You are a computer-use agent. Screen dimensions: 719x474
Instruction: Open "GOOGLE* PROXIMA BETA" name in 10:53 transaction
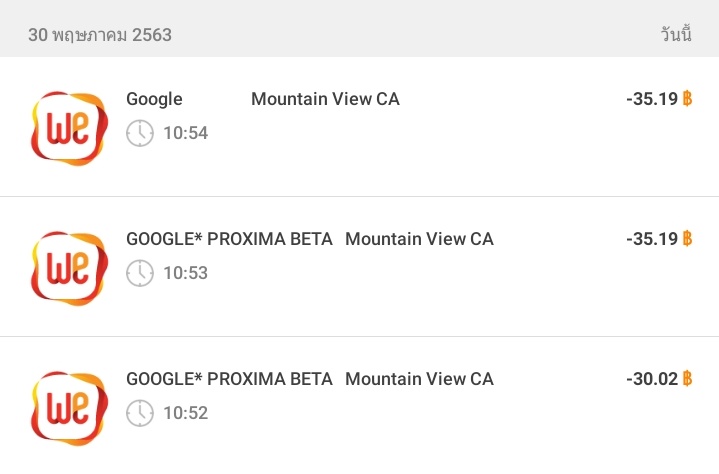pyautogui.click(x=229, y=239)
